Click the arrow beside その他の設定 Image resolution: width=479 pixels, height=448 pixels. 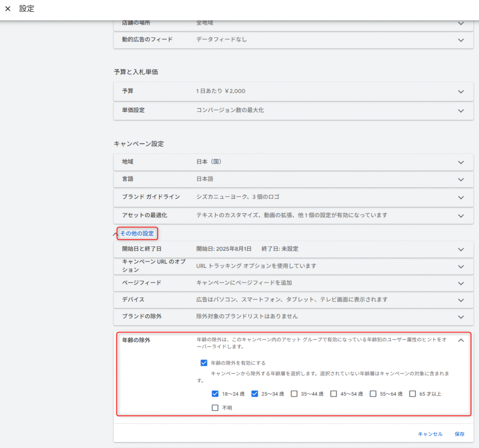pos(115,234)
